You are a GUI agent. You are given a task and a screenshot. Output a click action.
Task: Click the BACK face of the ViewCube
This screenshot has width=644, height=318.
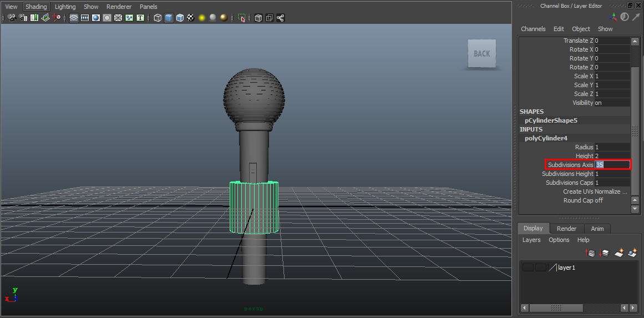pos(482,53)
